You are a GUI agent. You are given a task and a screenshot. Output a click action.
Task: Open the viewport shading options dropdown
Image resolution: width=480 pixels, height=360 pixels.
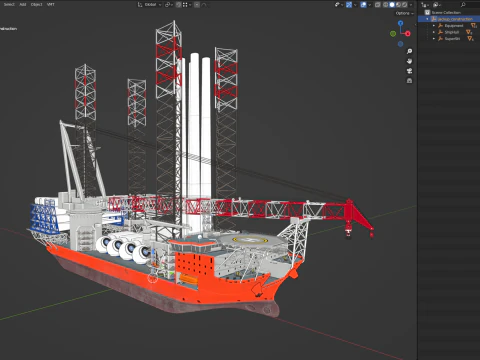tap(411, 5)
